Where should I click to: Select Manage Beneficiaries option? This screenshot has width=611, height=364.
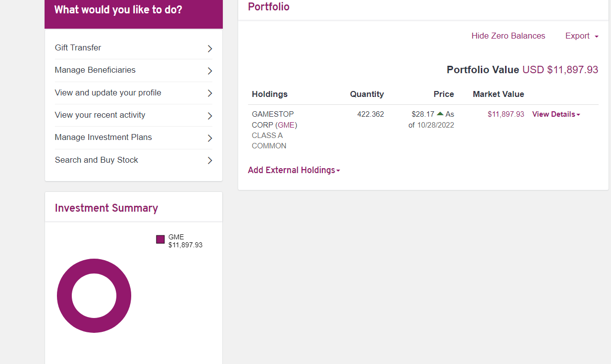point(95,70)
